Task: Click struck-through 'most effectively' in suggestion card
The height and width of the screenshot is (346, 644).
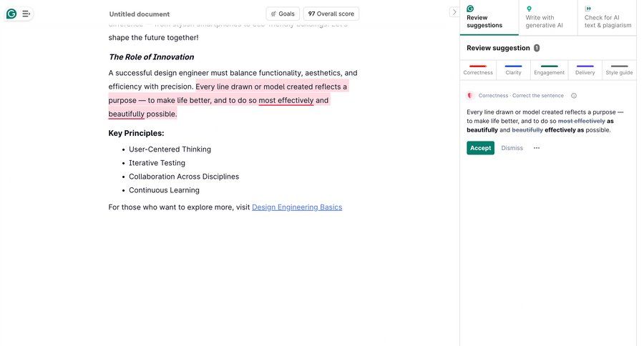Action: [x=581, y=121]
